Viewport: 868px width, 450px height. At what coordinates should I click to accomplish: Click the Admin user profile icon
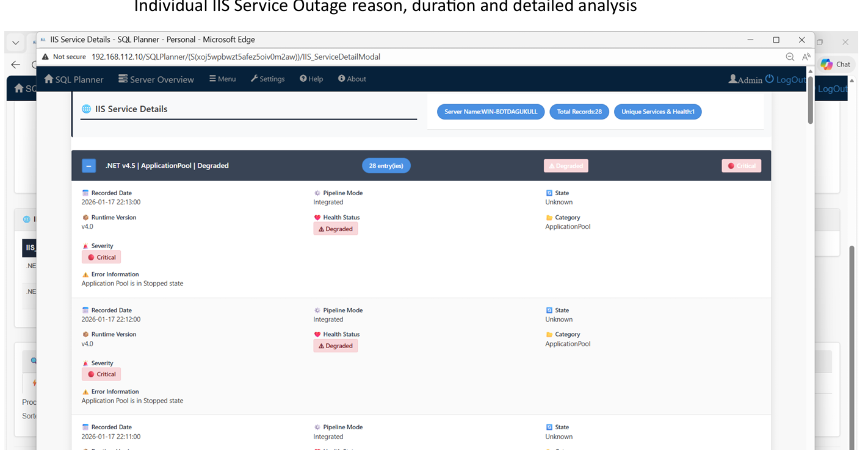[x=734, y=79]
